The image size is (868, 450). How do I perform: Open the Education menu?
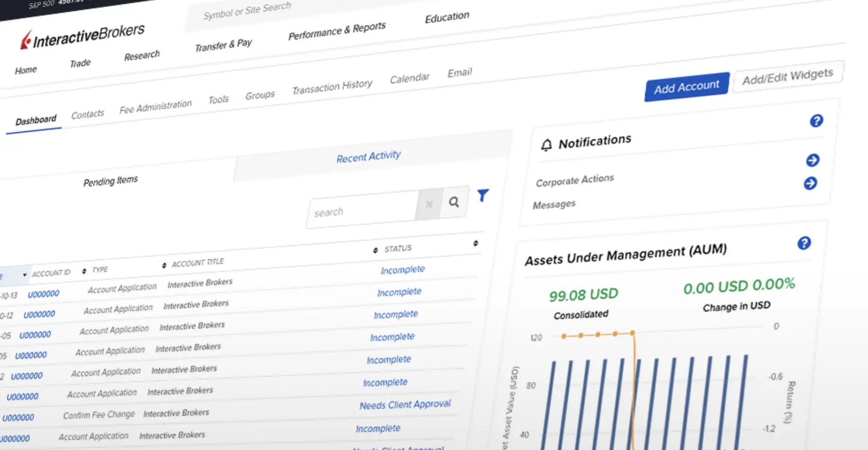tap(447, 17)
